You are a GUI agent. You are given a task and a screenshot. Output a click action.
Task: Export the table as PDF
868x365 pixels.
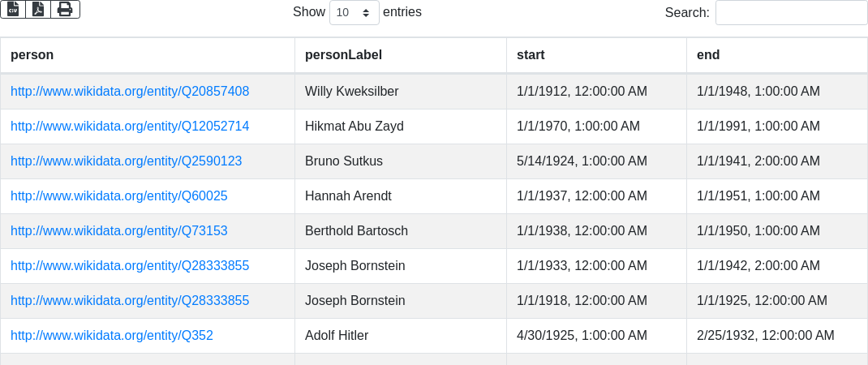coord(38,10)
